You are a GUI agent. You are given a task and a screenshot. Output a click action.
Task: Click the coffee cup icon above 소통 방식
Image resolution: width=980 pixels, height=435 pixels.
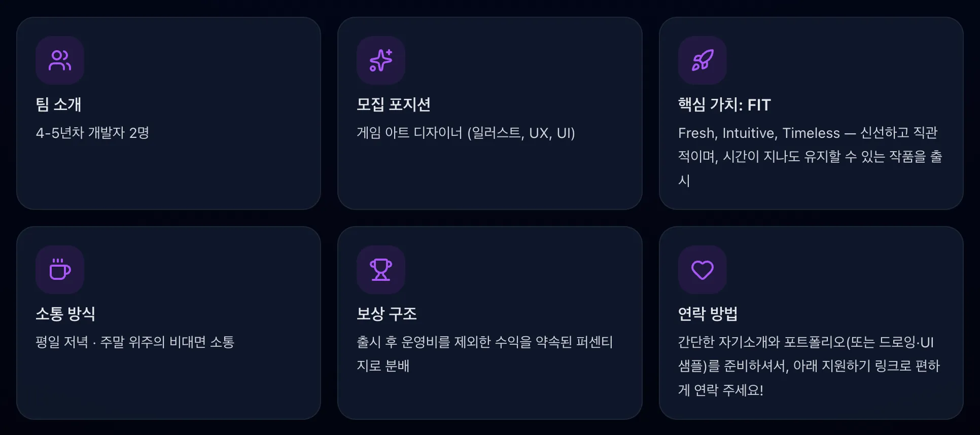(x=60, y=270)
